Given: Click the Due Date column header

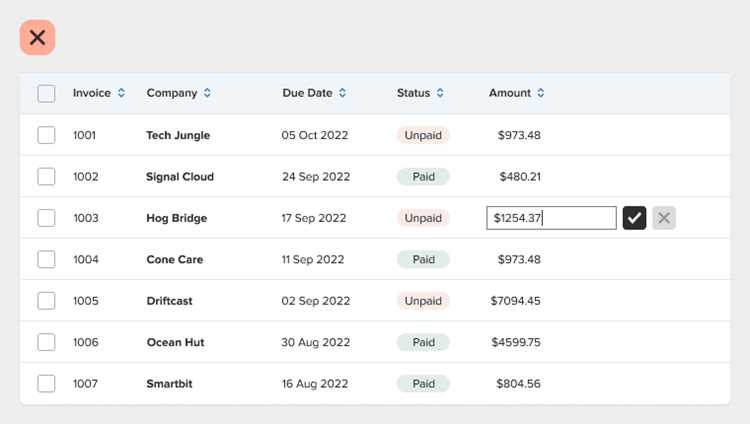Looking at the screenshot, I should pos(307,93).
